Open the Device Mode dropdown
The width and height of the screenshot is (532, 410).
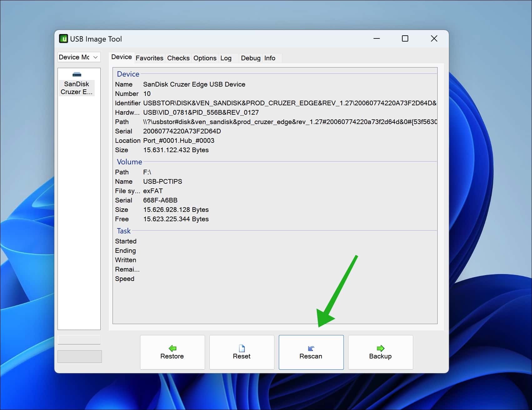click(x=79, y=57)
